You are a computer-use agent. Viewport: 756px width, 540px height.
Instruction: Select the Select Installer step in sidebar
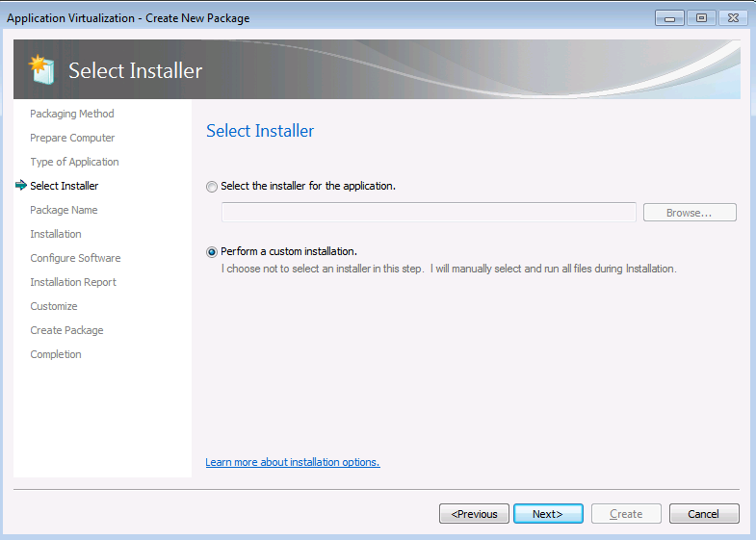click(x=65, y=186)
